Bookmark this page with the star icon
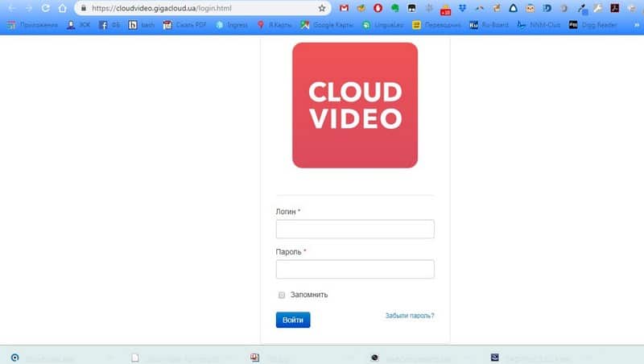The width and height of the screenshot is (644, 364). point(322,8)
